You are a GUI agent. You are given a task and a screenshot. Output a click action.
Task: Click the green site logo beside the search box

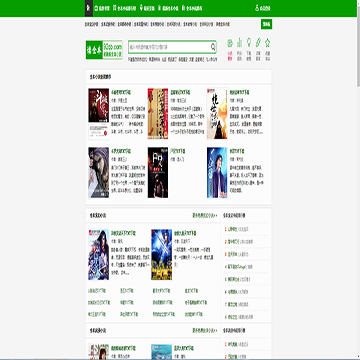(104, 50)
